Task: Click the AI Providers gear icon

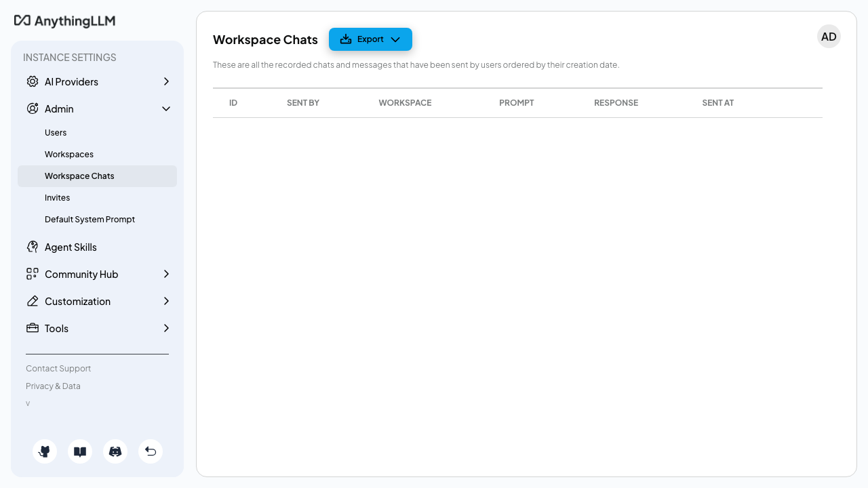Action: (x=33, y=81)
